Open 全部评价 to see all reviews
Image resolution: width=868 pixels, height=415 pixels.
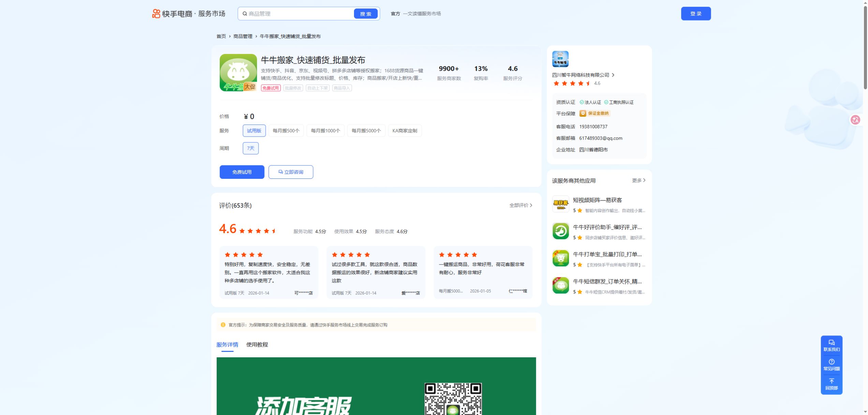coord(520,205)
